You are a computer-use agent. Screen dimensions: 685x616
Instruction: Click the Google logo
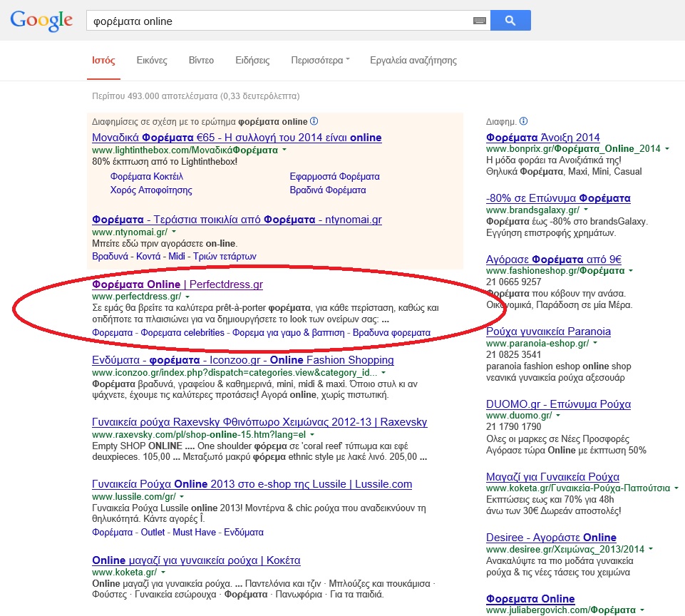coord(41,20)
